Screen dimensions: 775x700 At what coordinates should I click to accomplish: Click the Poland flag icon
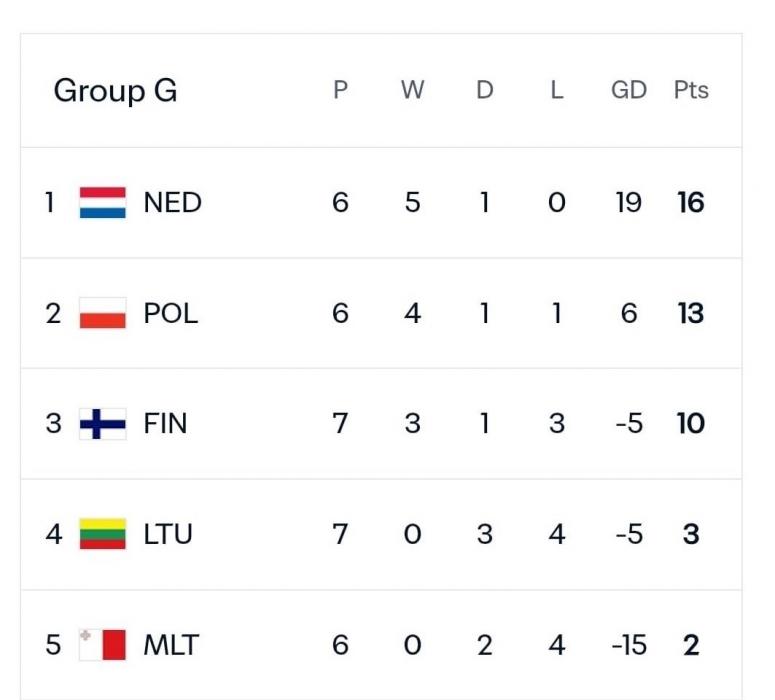click(x=103, y=314)
